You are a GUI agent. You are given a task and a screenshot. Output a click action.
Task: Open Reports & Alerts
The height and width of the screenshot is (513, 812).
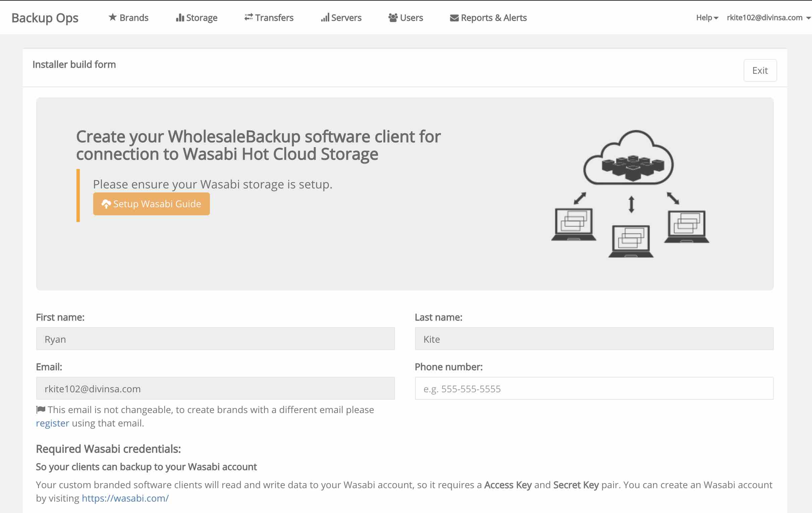pos(488,17)
